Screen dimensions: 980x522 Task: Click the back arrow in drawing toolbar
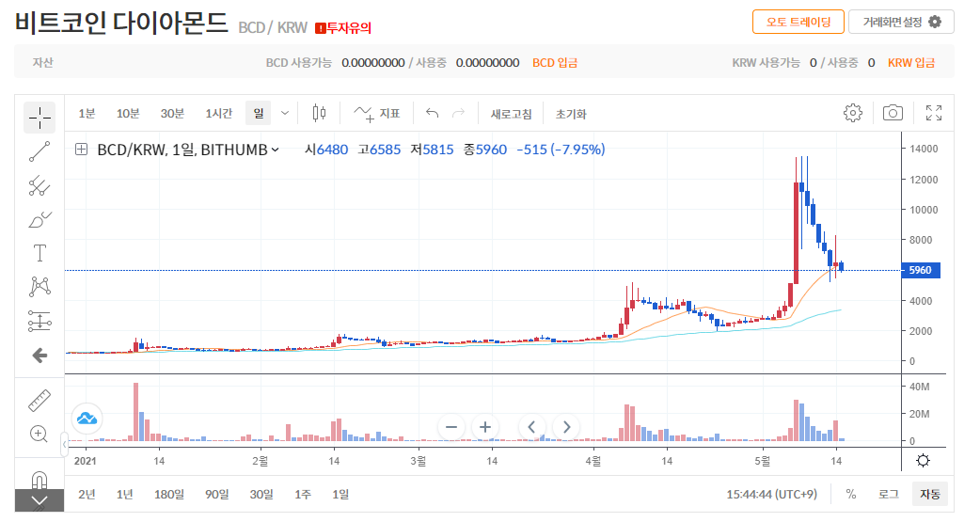tap(40, 356)
